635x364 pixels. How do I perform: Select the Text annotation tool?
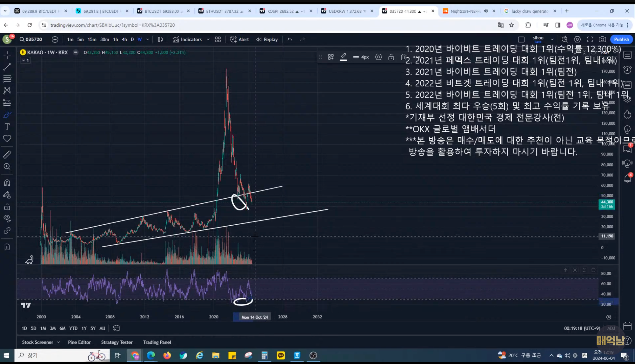click(x=7, y=127)
